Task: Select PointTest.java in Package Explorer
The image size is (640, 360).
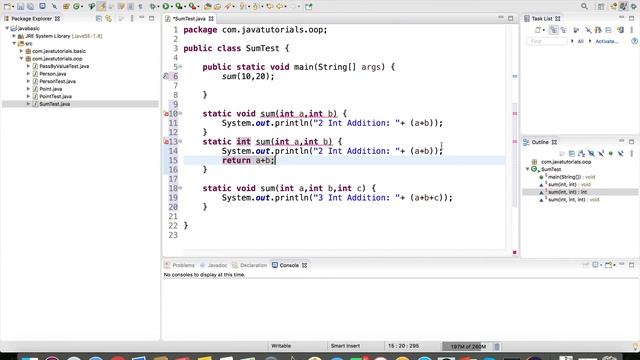Action: (56, 96)
